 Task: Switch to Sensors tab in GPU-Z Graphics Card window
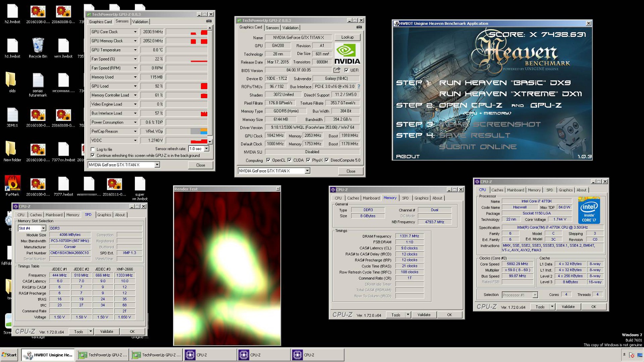[x=272, y=28]
